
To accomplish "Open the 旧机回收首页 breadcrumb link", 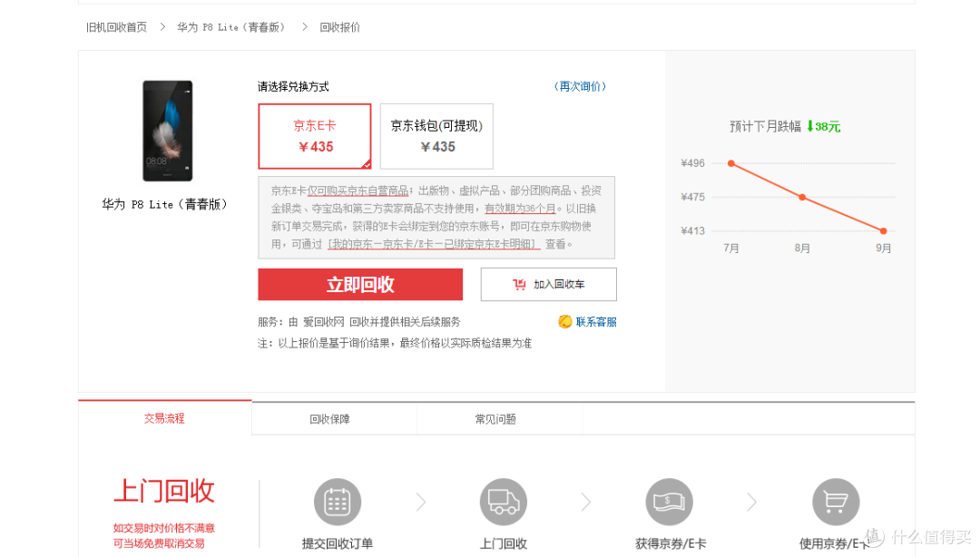I will coord(116,27).
